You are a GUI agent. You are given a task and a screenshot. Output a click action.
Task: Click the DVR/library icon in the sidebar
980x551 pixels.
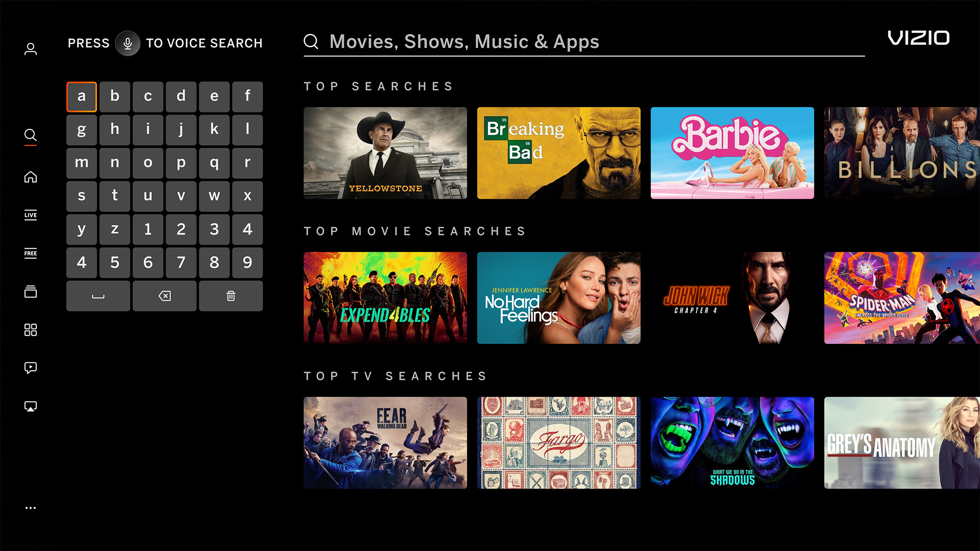point(30,292)
